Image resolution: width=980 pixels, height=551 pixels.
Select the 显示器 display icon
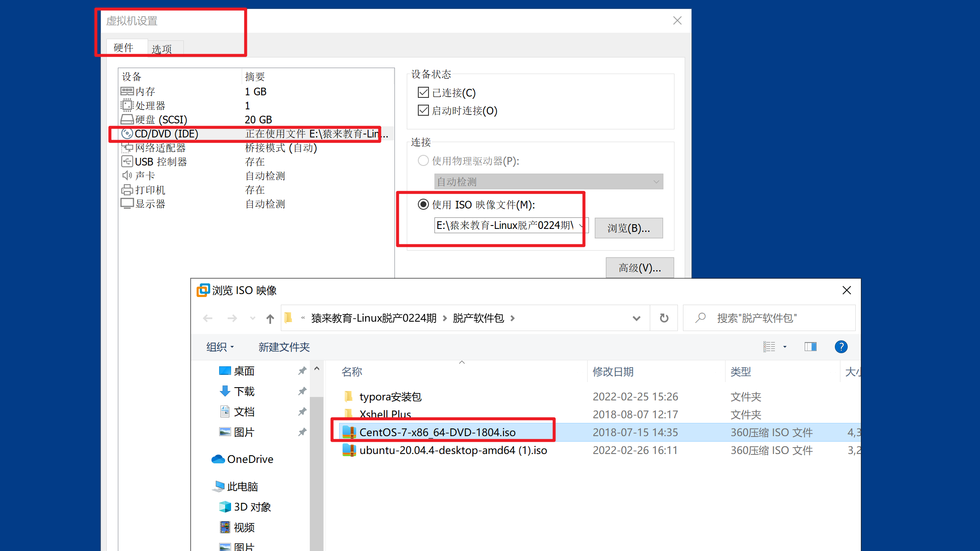coord(127,203)
